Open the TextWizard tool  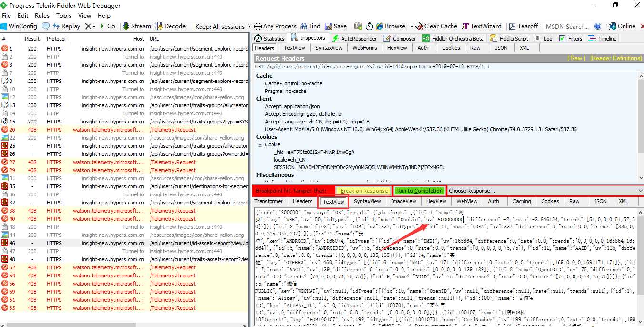481,26
